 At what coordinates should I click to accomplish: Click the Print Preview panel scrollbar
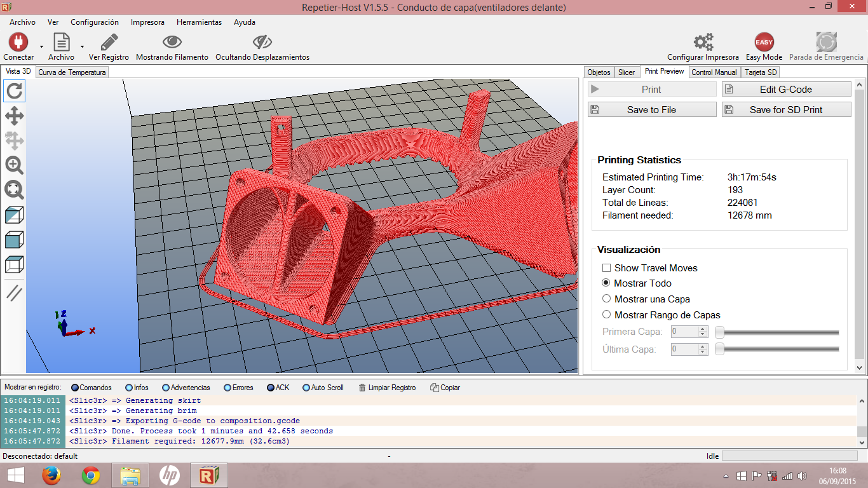860,226
